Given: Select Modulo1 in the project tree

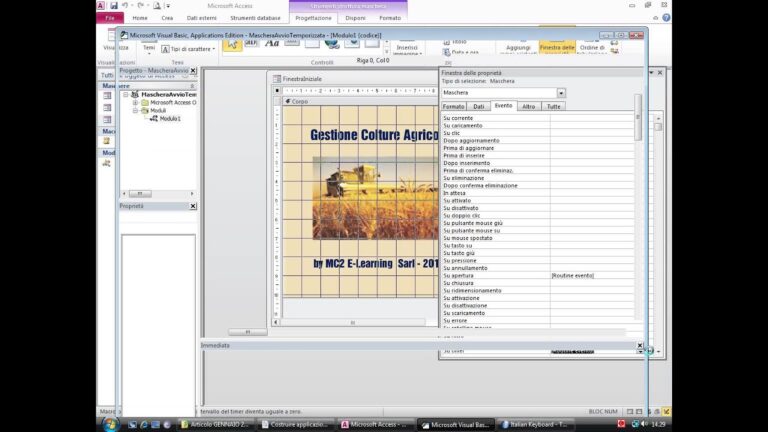Looking at the screenshot, I should 169,119.
